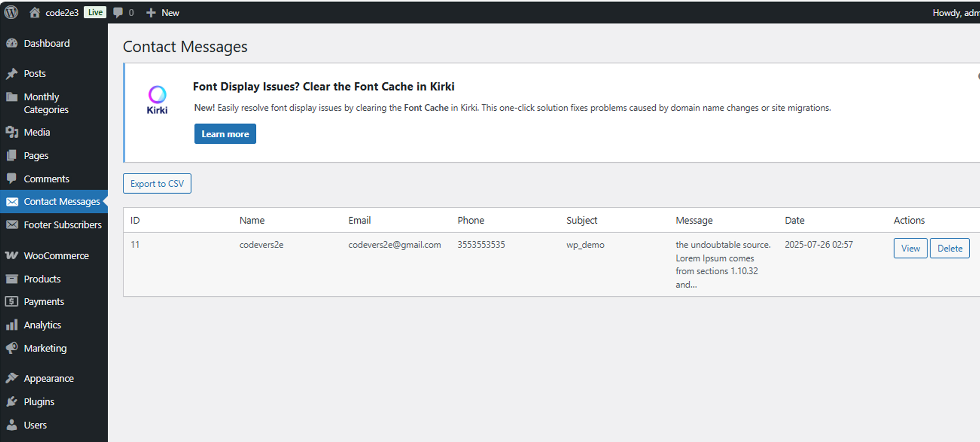Click the message ID 11 cell
This screenshot has height=442, width=980.
(135, 244)
